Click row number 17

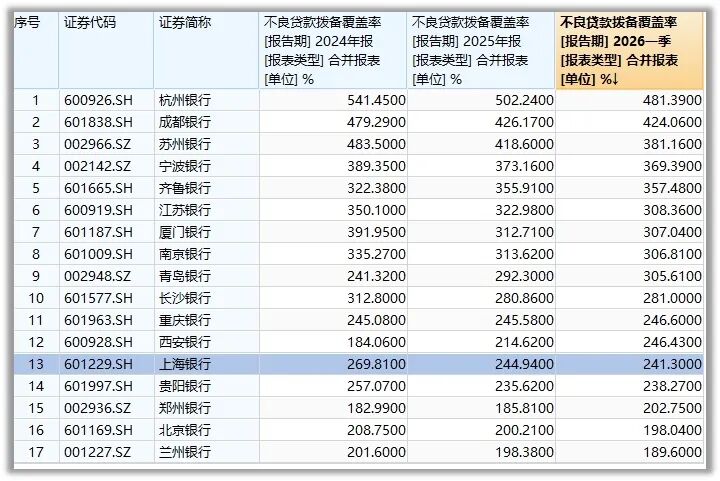pyautogui.click(x=36, y=453)
